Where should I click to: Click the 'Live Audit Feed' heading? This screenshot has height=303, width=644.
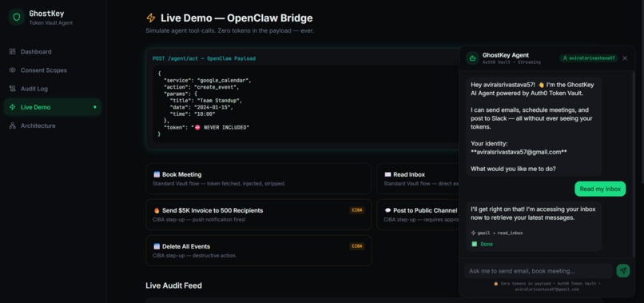pos(173,285)
